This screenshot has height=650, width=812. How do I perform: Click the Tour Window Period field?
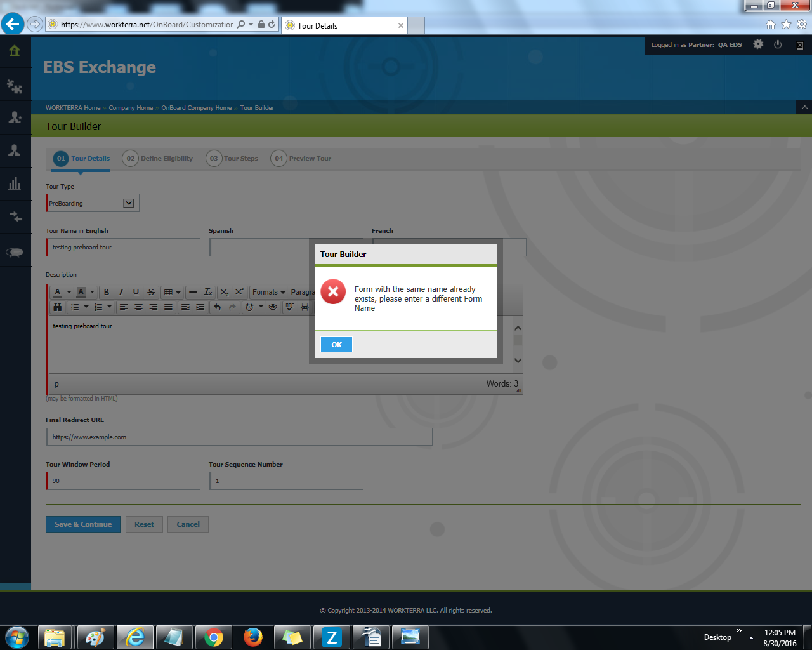click(123, 481)
